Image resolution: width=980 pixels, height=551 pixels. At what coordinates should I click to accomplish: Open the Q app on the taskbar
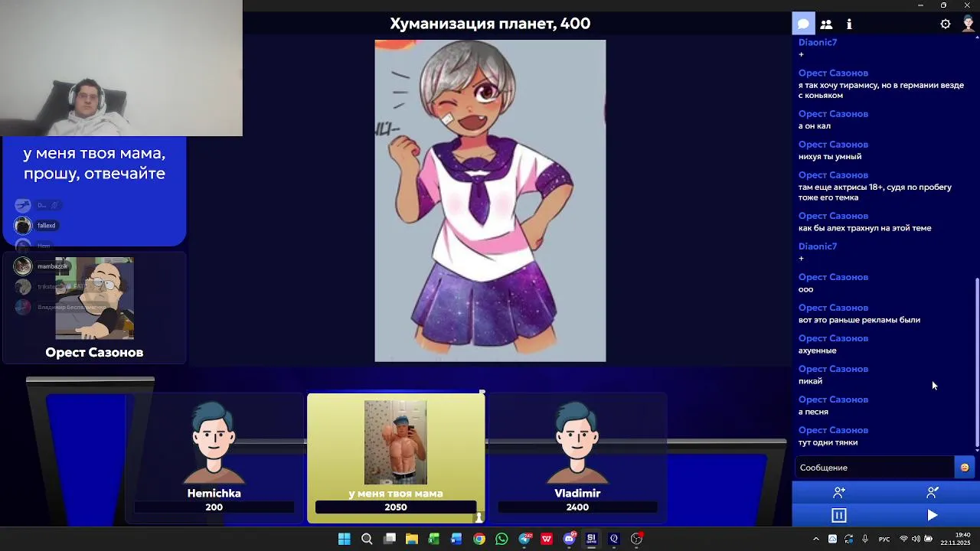[614, 539]
